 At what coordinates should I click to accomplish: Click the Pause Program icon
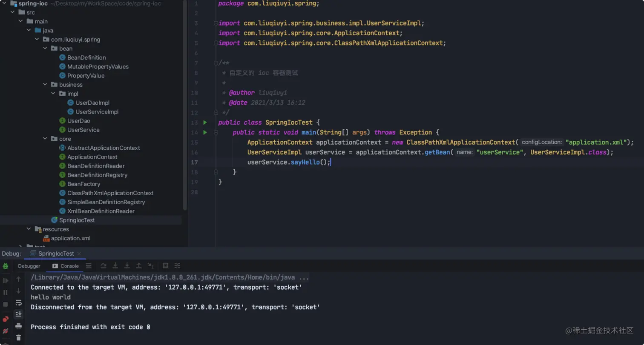[x=6, y=293]
